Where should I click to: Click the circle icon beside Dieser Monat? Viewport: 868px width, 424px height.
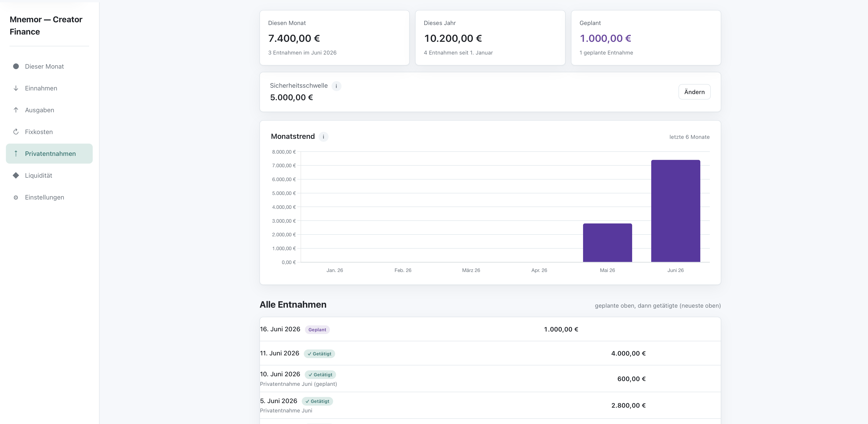click(x=16, y=66)
